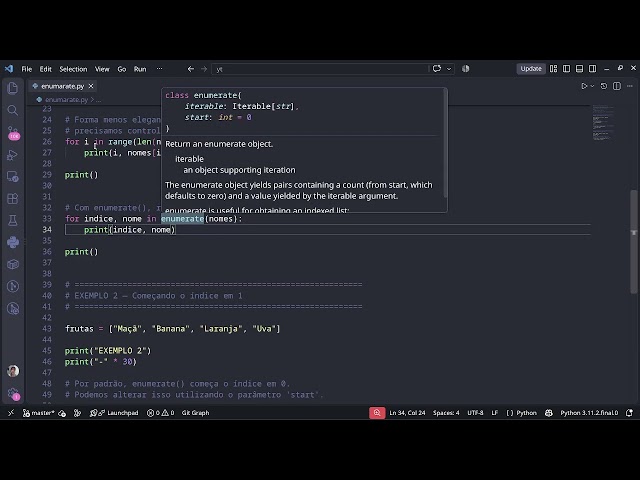Image resolution: width=640 pixels, height=480 pixels.
Task: Click the highlighted enumerate call on line 33
Action: [x=182, y=219]
